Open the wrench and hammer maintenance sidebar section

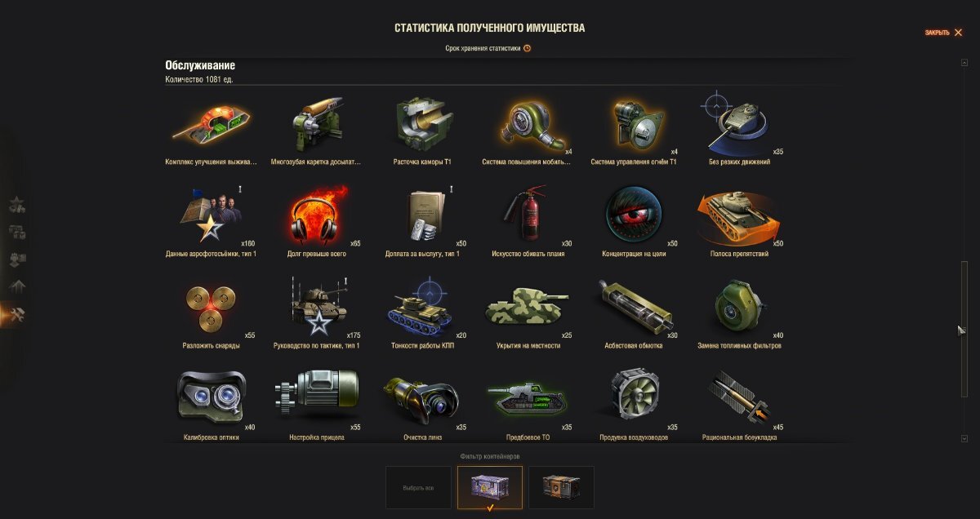click(x=16, y=315)
